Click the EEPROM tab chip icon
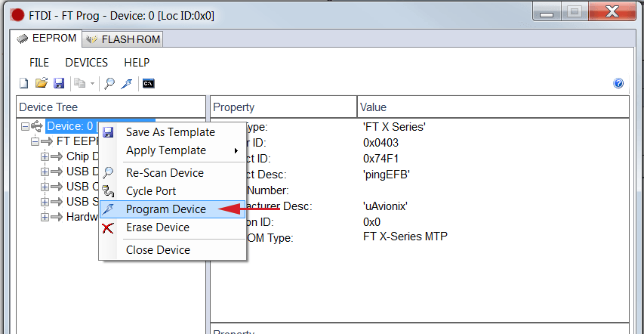 tap(22, 39)
